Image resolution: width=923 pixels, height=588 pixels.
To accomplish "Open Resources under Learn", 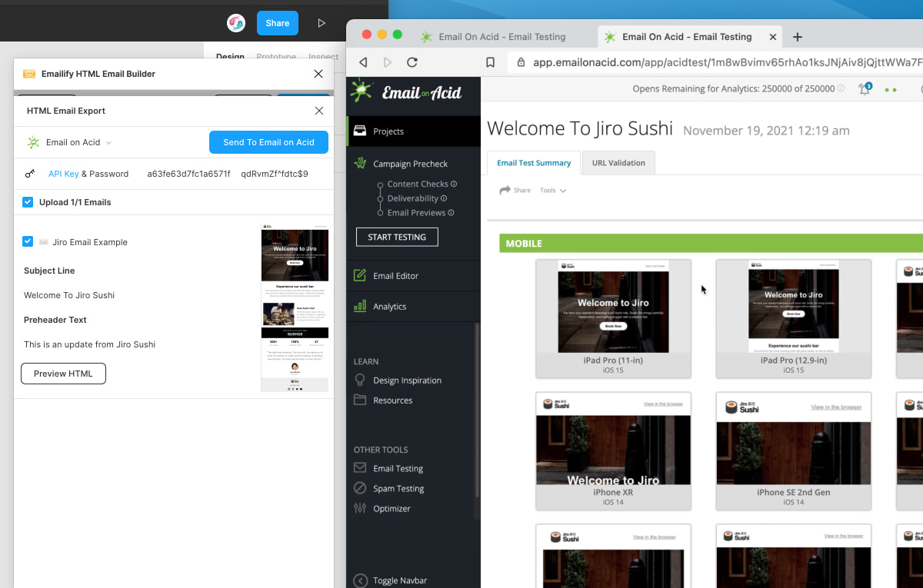I will pos(392,400).
